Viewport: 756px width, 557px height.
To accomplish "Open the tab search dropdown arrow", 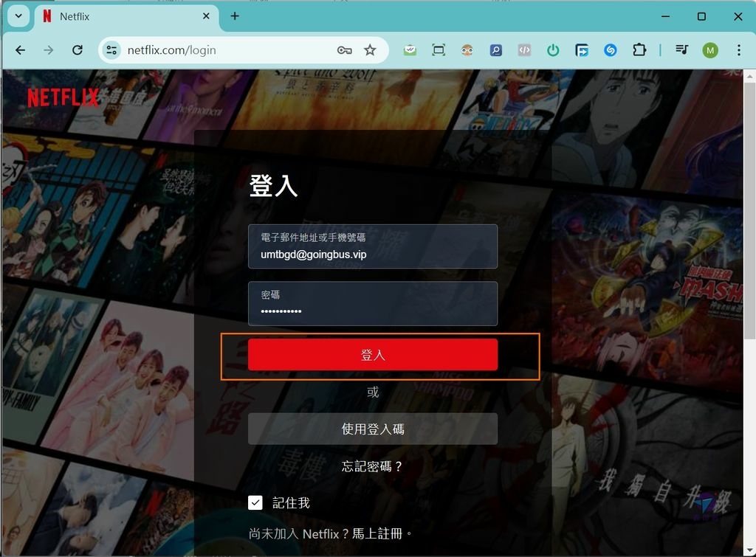I will 18,16.
